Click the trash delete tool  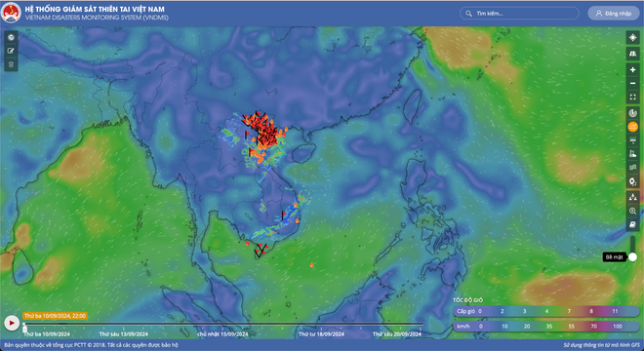click(x=11, y=64)
